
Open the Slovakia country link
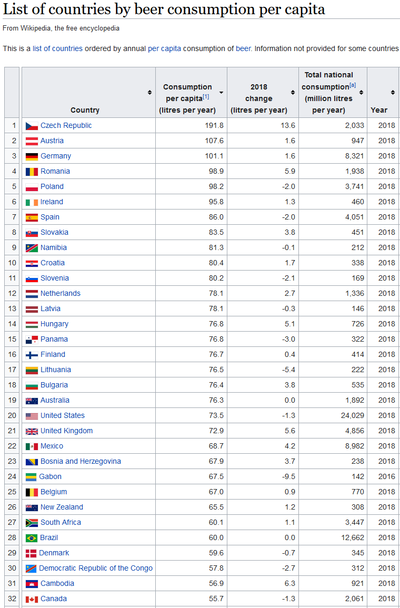pos(54,232)
